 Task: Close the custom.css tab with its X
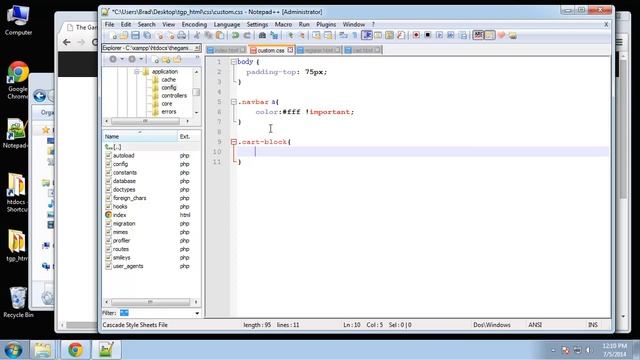click(x=290, y=50)
